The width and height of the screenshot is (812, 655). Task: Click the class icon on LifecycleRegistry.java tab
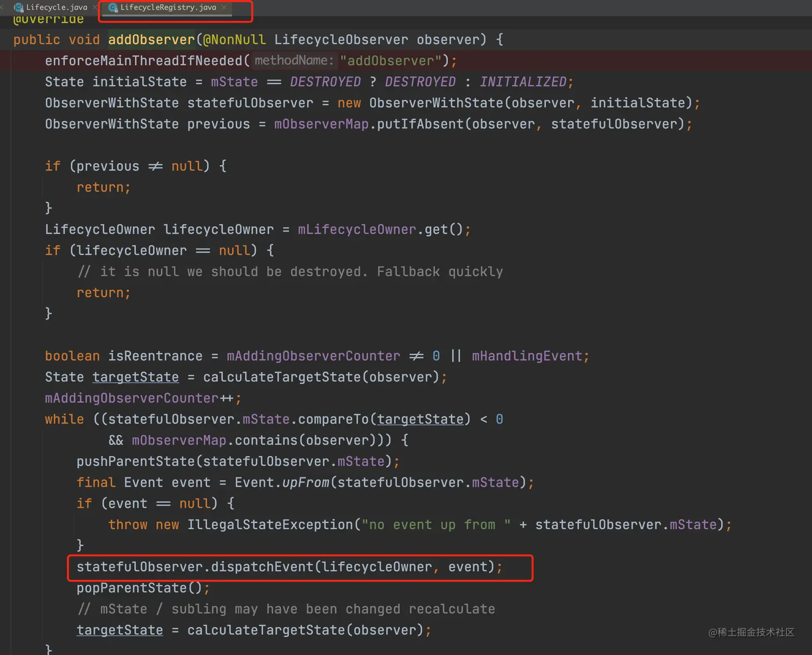113,8
